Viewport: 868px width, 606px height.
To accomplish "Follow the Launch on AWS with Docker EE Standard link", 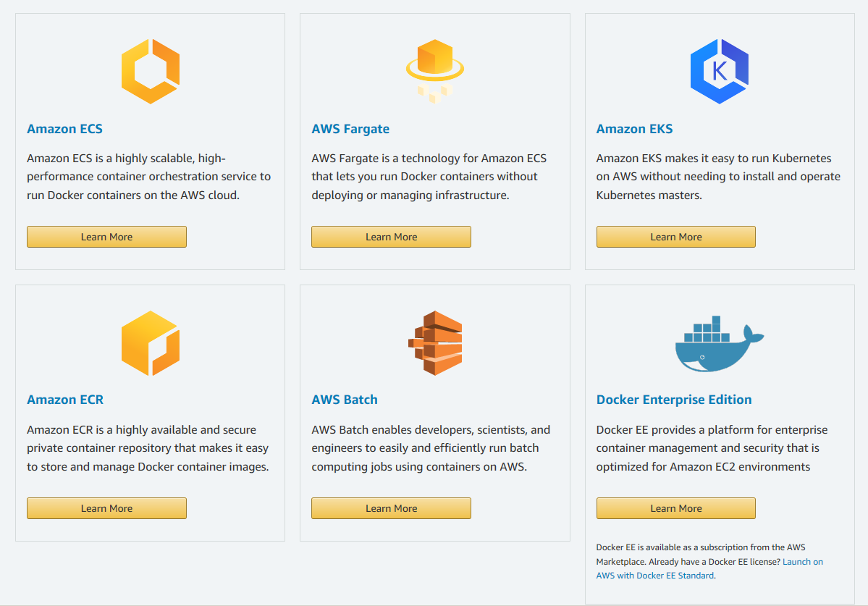I will pos(709,569).
